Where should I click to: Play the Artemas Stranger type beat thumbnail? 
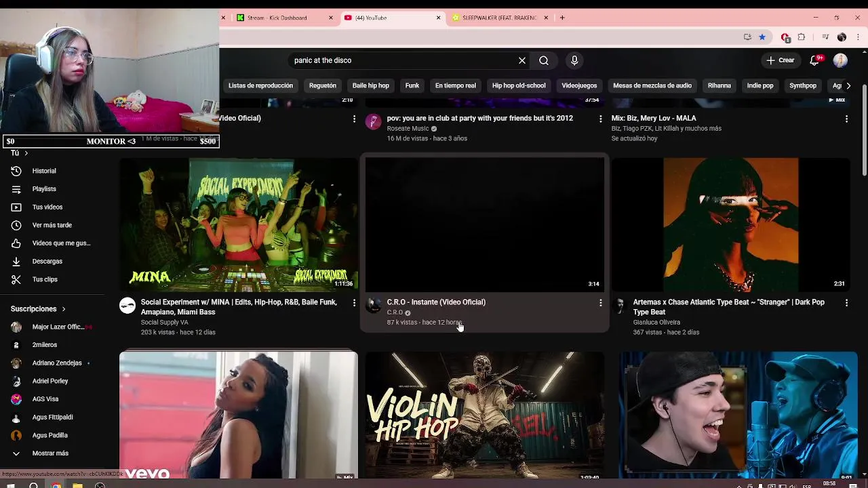coord(731,225)
